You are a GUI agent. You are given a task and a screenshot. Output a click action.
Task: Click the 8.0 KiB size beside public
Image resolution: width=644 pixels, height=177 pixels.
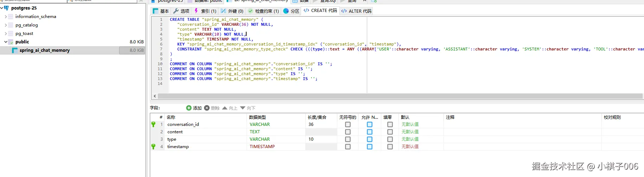[136, 42]
